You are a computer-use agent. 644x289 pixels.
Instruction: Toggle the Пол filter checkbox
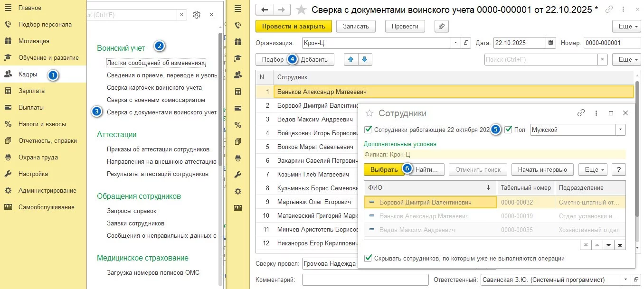[508, 130]
